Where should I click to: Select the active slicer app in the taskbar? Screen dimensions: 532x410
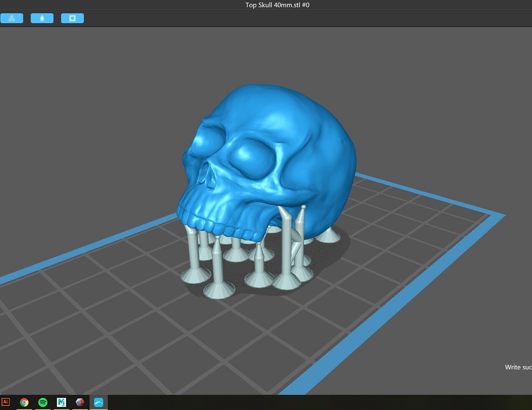98,402
